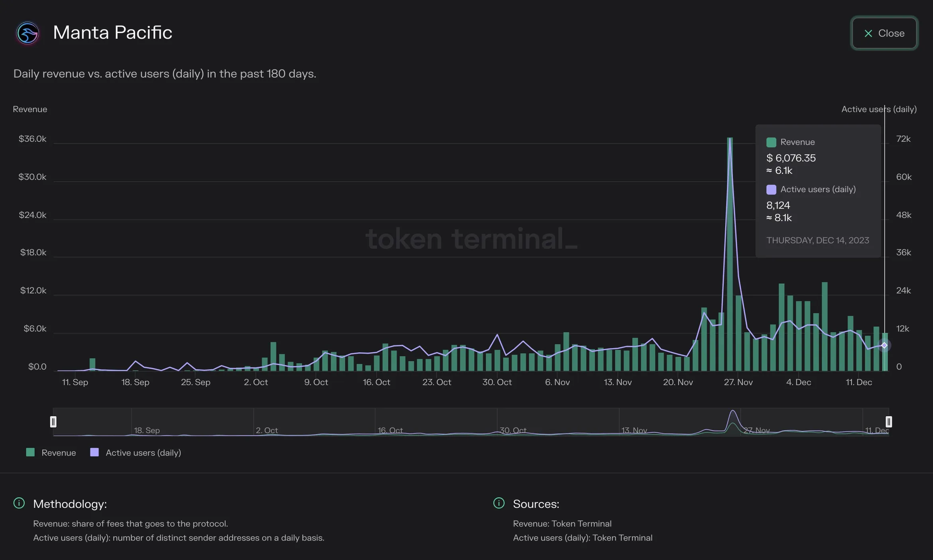Click the 'THURSDAY, DEC 14, 2023' tooltip date
933x560 pixels.
tap(818, 240)
